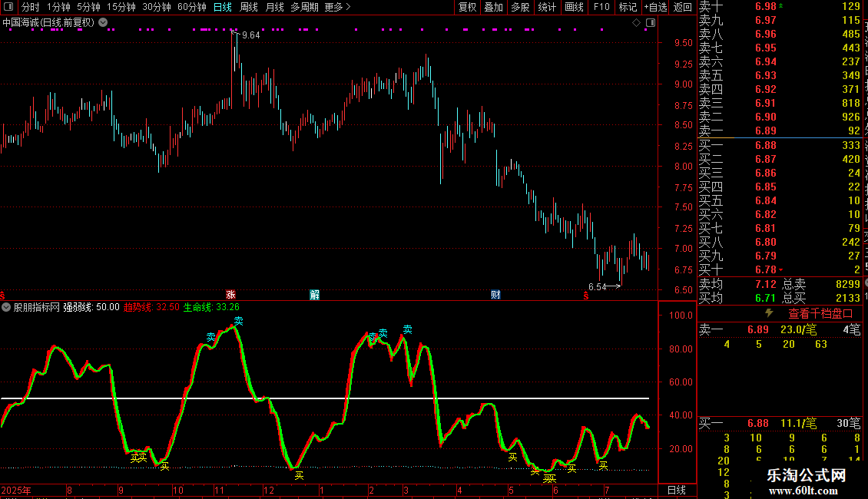Select the 买五 6.84 bid row

point(780,200)
